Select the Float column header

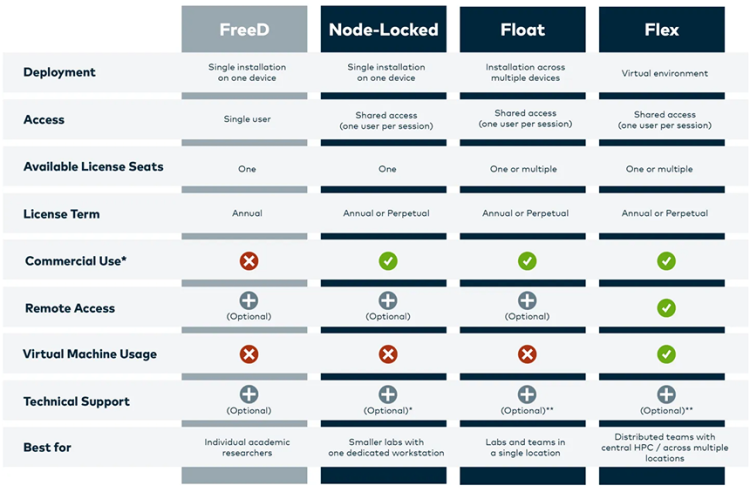click(x=523, y=29)
